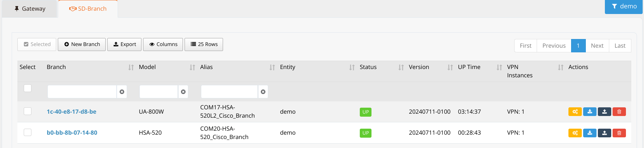Open the Columns visibility dropdown
This screenshot has height=148, width=644.
pos(163,44)
